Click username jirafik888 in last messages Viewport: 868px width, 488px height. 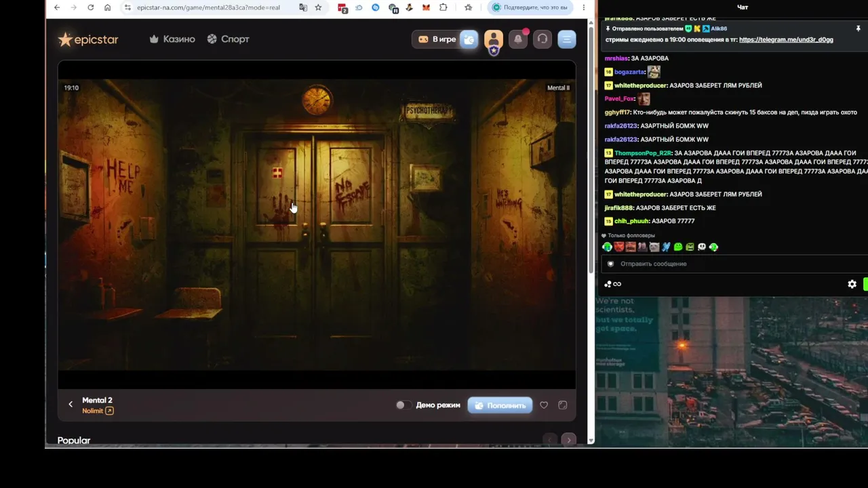tap(618, 207)
